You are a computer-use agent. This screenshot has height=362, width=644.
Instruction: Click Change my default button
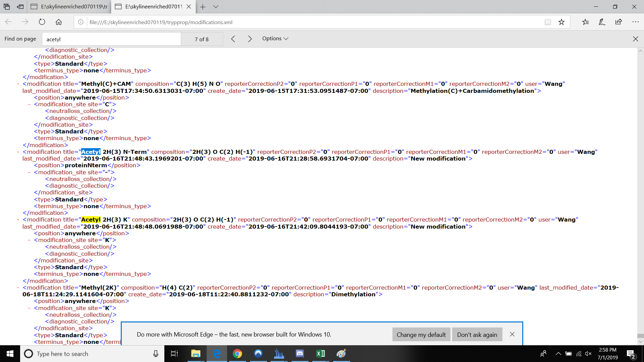pos(421,335)
